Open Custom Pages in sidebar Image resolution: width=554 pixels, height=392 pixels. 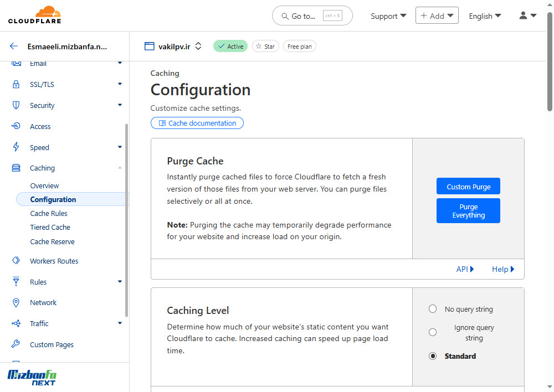tap(52, 345)
